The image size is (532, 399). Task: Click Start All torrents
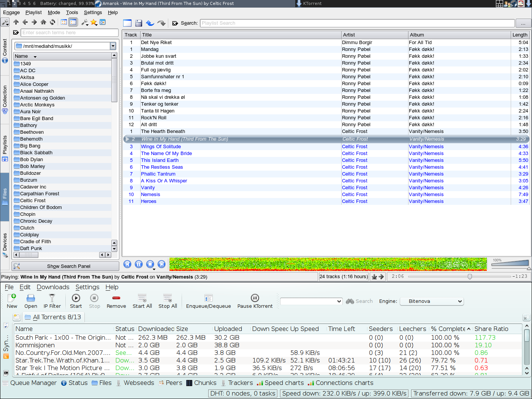point(142,301)
